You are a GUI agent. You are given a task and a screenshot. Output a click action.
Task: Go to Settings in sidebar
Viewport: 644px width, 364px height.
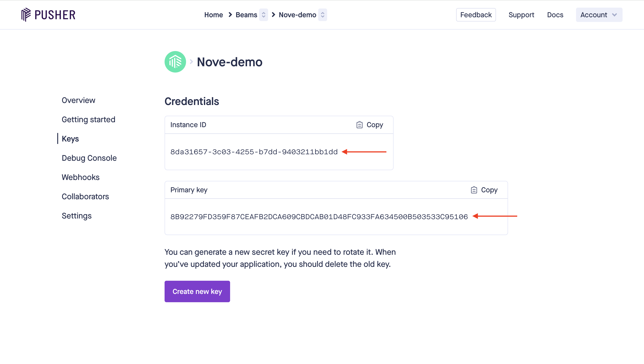click(76, 216)
